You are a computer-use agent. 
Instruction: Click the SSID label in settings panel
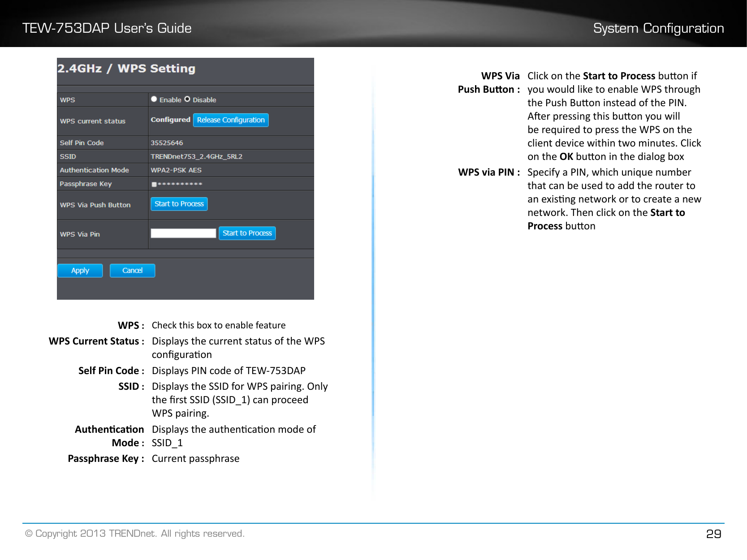tap(68, 156)
